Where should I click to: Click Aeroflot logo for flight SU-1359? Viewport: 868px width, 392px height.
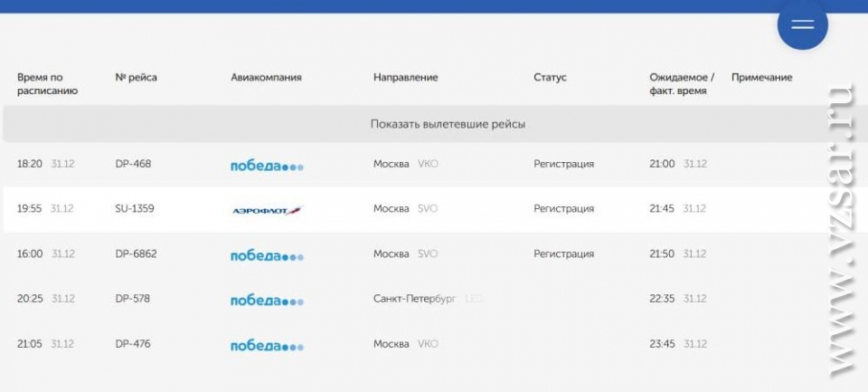[267, 209]
